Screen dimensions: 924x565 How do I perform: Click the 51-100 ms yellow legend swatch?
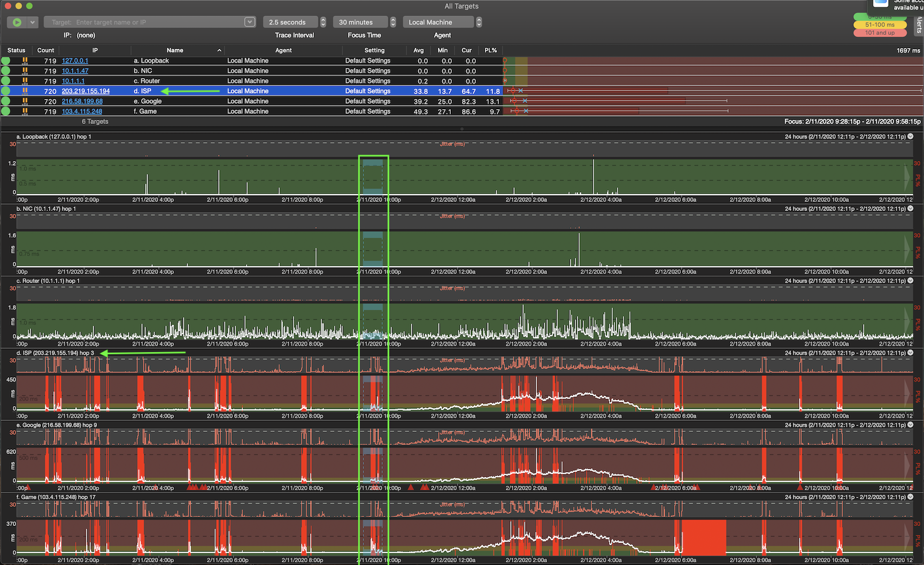(x=880, y=25)
